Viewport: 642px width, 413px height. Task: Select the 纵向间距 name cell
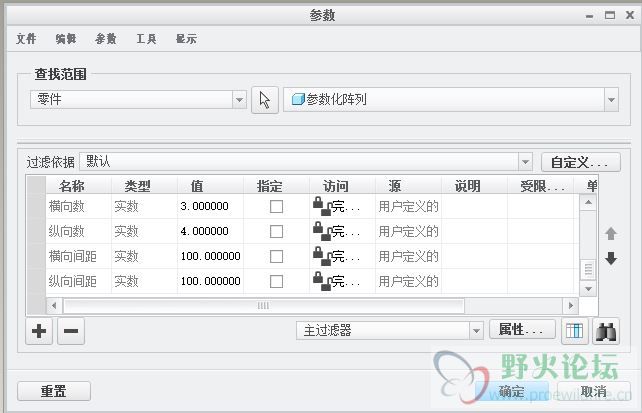click(x=79, y=281)
